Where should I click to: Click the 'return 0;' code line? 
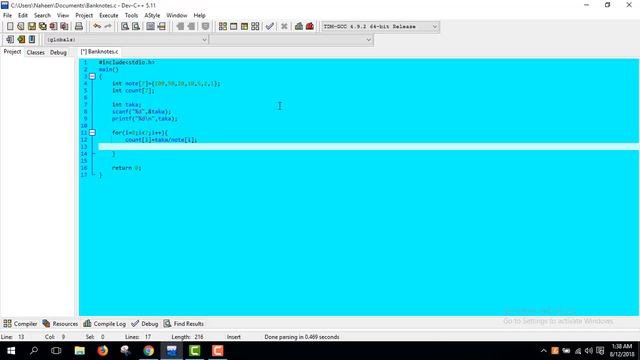tap(127, 168)
